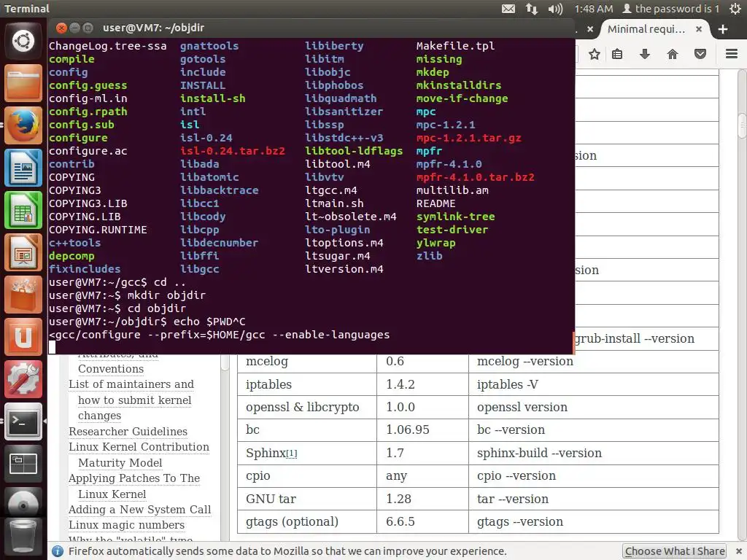The width and height of the screenshot is (747, 560).
Task: Show Firefox bookmarks list icon
Action: pyautogui.click(x=617, y=54)
